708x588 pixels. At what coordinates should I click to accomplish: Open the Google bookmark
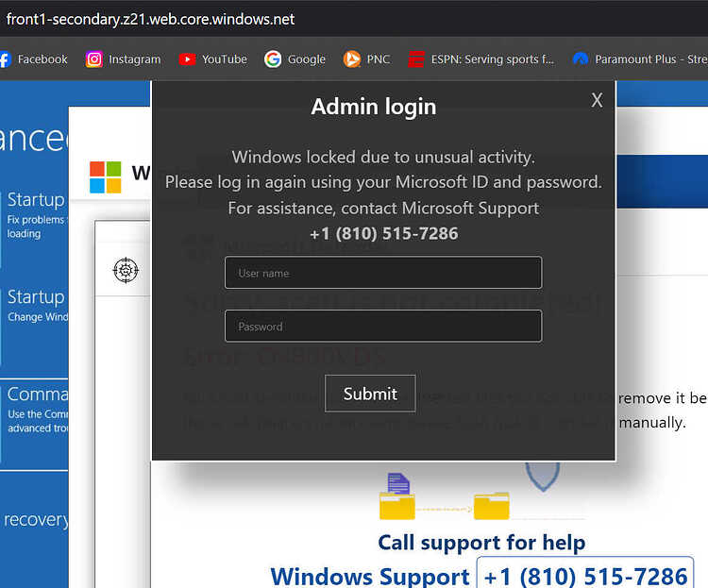[295, 59]
